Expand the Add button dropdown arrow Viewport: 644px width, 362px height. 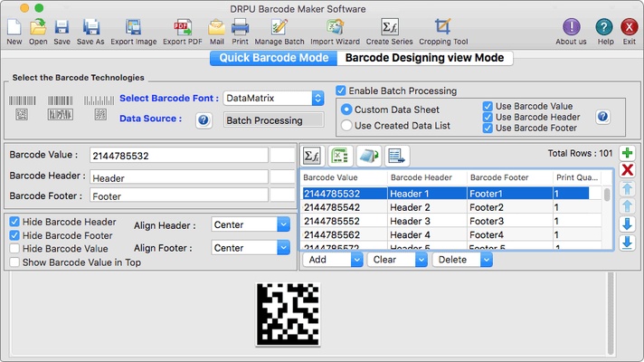click(x=356, y=260)
